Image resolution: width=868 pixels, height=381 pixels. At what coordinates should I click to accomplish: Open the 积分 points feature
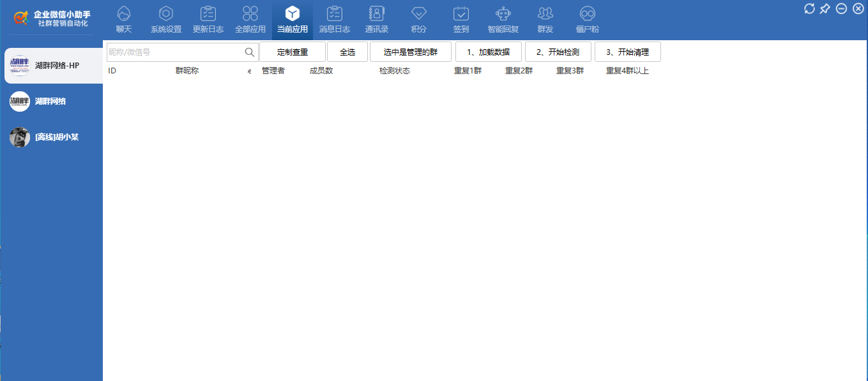pyautogui.click(x=418, y=19)
